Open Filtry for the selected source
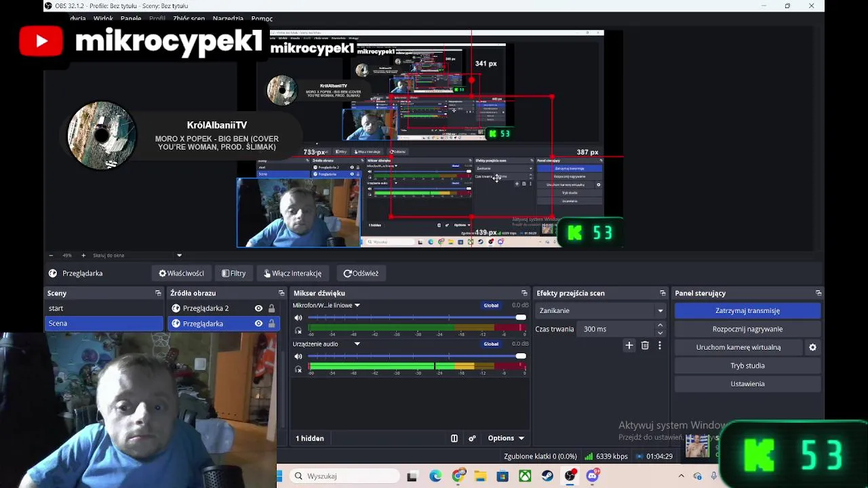Viewport: 868px width, 488px height. point(234,273)
